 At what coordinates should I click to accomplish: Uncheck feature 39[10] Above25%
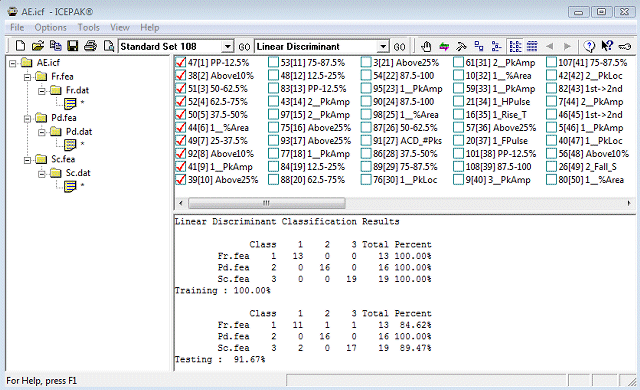click(x=180, y=179)
